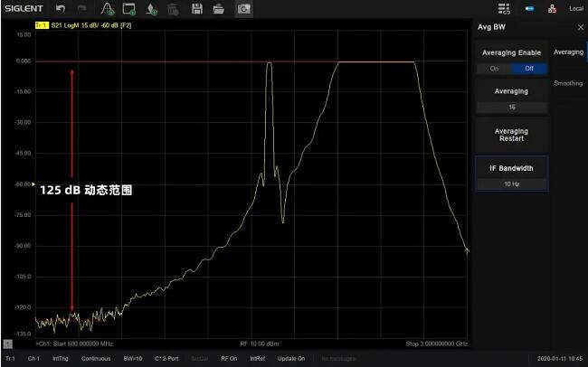Click the open folder icon
The height and width of the screenshot is (367, 588).
pos(218,8)
